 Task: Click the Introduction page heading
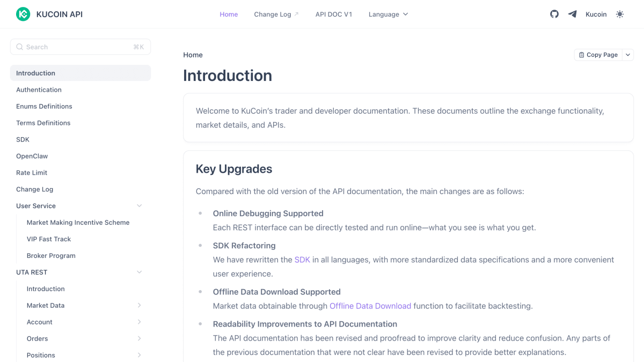[228, 76]
